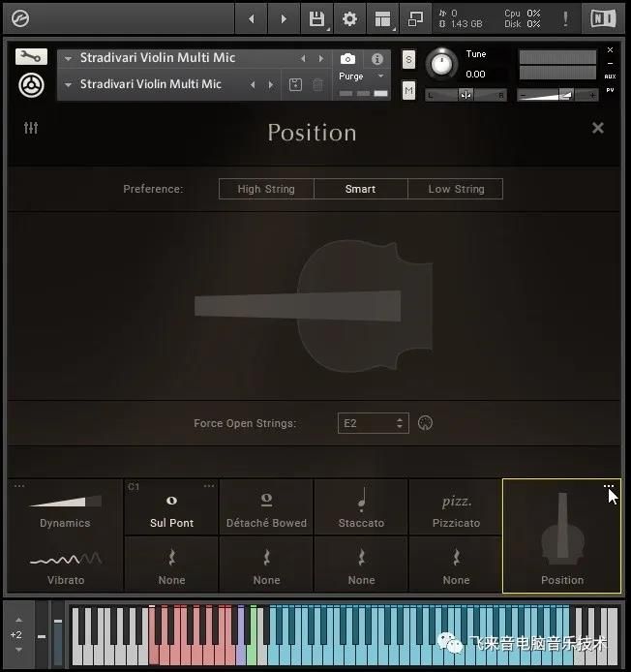Select High String preference
Screen dimensions: 631x672
pyautogui.click(x=266, y=189)
